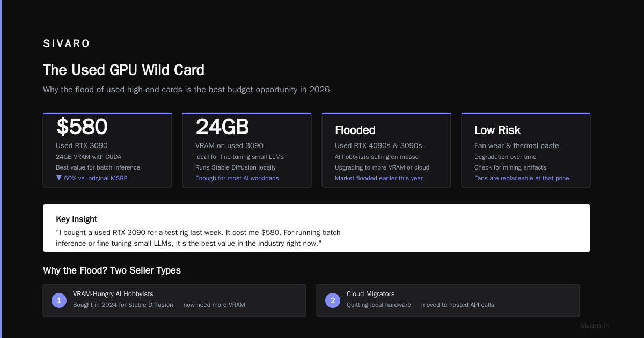Viewport: 644px width, 338px height.
Task: Click 'VRAM-Hungry AI Hobbyists' title
Action: click(113, 294)
